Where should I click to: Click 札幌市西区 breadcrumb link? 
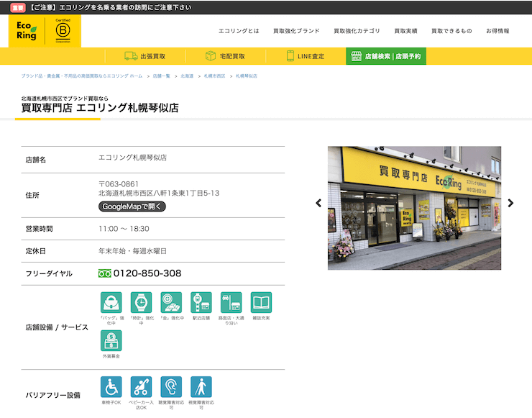point(214,76)
